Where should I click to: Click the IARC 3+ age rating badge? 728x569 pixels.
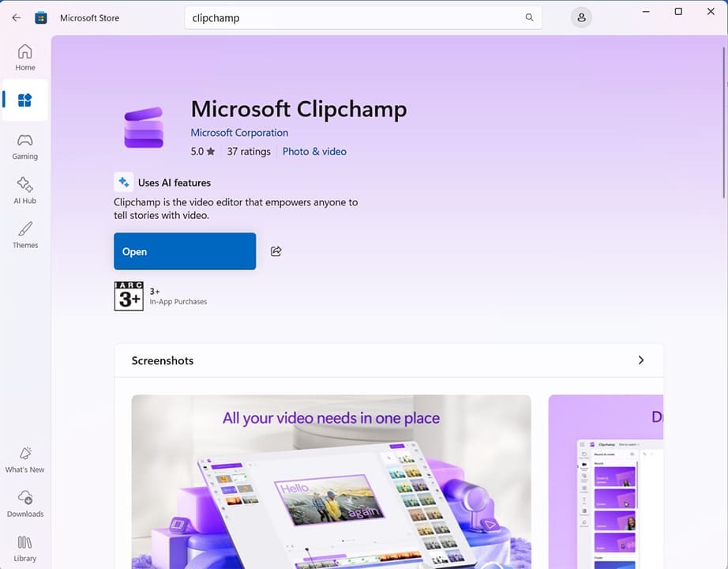pyautogui.click(x=129, y=296)
